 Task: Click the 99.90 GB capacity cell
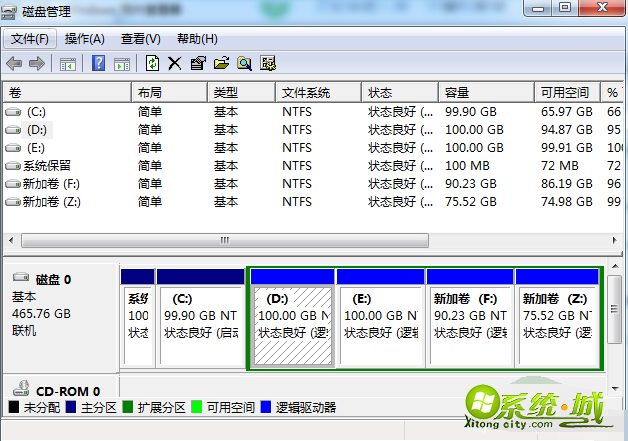click(x=471, y=112)
